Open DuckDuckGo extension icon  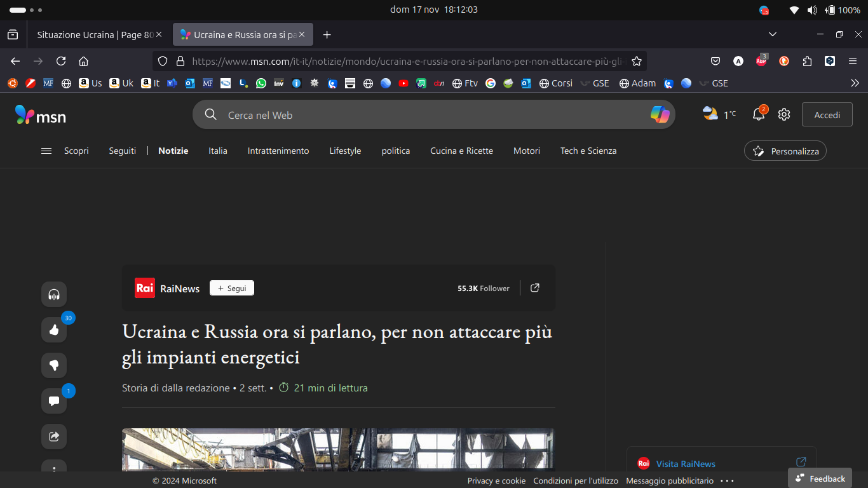[784, 61]
